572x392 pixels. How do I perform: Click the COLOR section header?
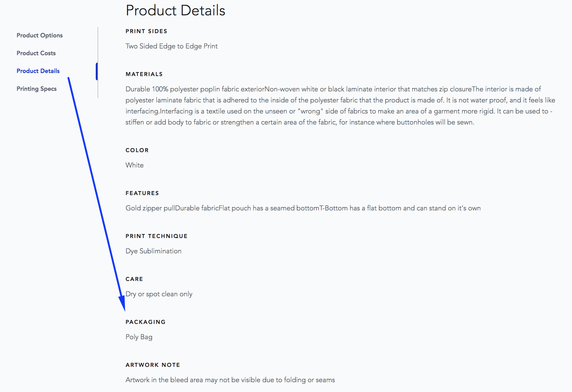137,150
